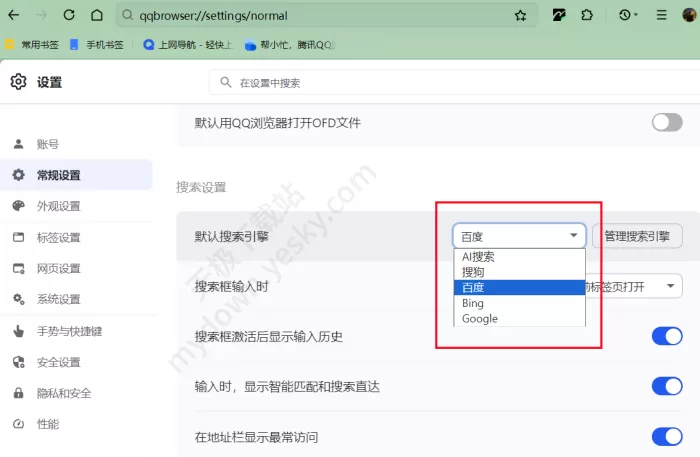Open the 常用书签 bookmark folder
The width and height of the screenshot is (700, 457).
tap(32, 45)
